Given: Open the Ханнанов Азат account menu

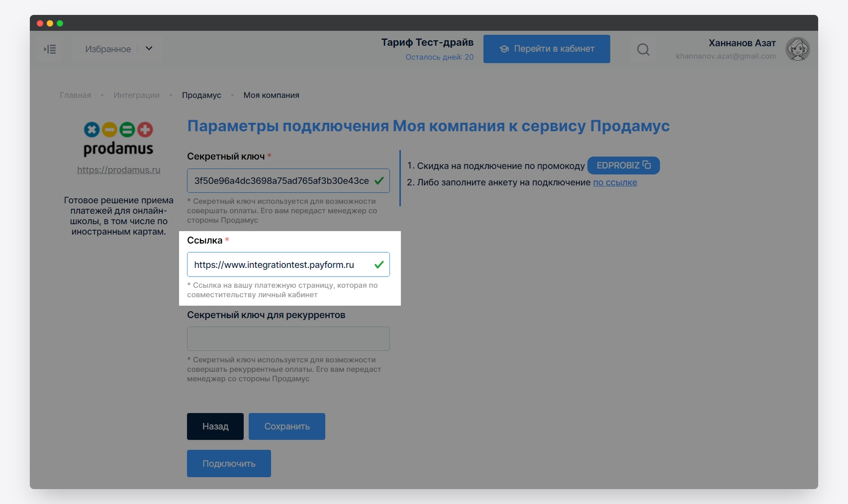Looking at the screenshot, I should (742, 43).
